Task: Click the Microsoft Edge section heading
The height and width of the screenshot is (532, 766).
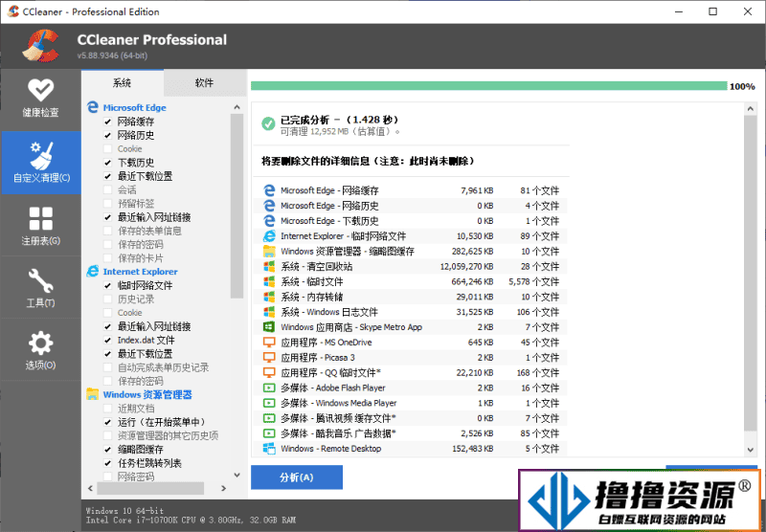Action: 134,107
